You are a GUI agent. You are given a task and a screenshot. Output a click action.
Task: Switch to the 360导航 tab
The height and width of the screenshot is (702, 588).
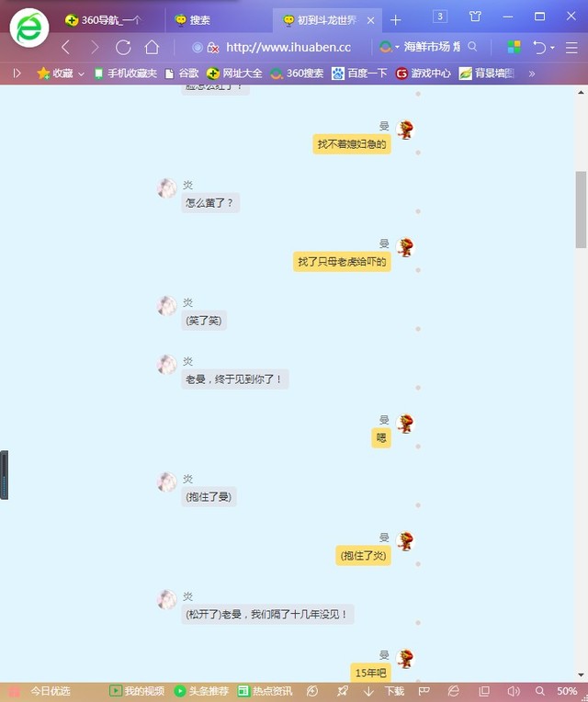(104, 19)
